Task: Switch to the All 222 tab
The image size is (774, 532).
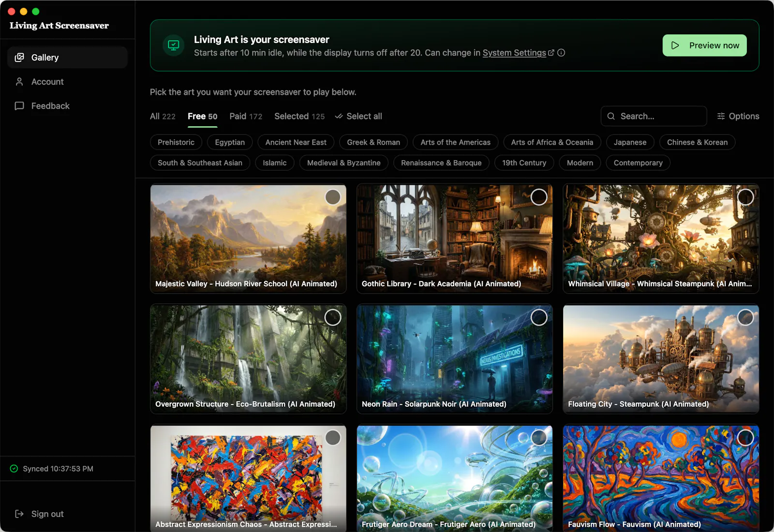Action: 163,116
